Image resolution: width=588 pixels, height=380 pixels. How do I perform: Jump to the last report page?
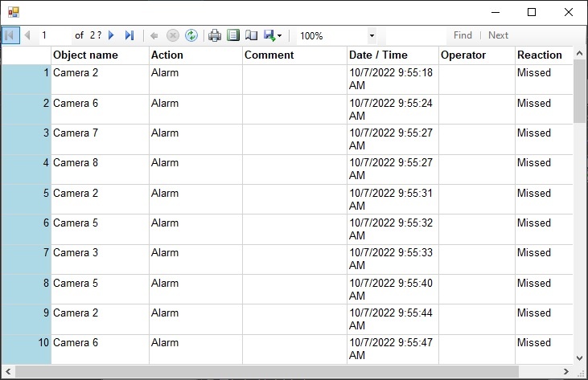point(129,35)
